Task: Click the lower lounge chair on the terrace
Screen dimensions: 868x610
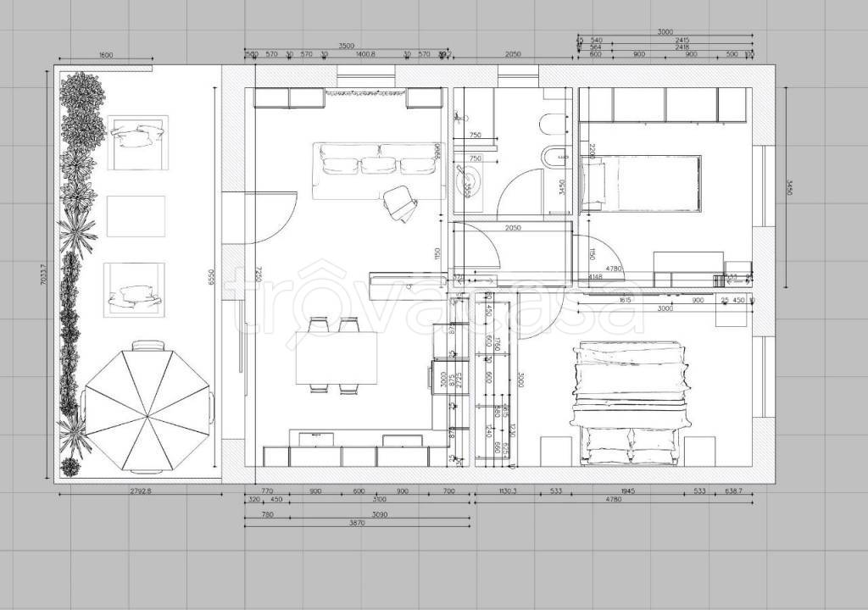Action: [134, 290]
